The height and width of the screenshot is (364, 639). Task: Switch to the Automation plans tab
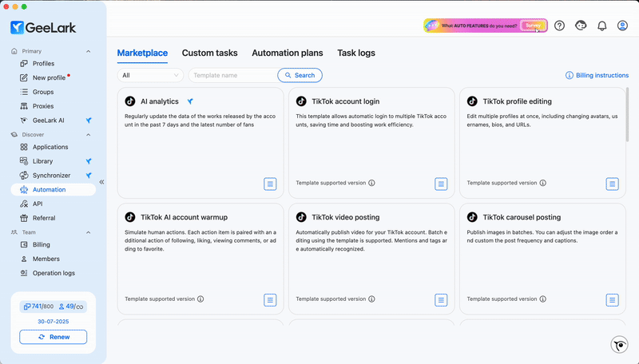[288, 53]
